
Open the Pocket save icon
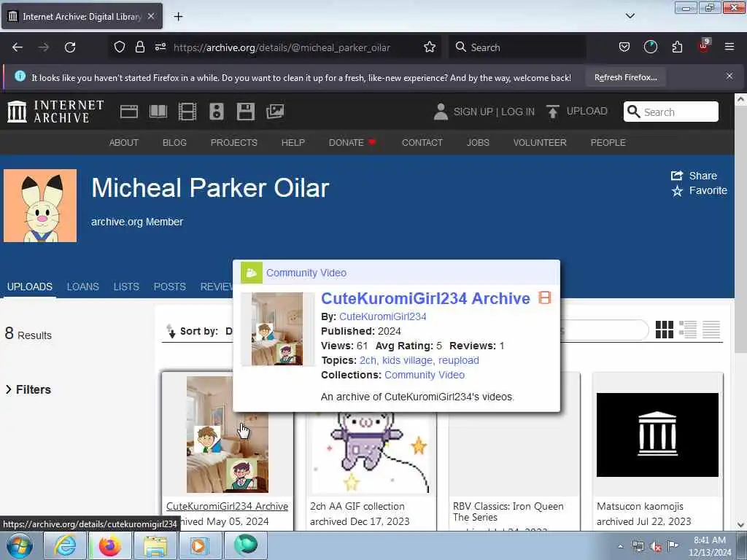point(624,47)
